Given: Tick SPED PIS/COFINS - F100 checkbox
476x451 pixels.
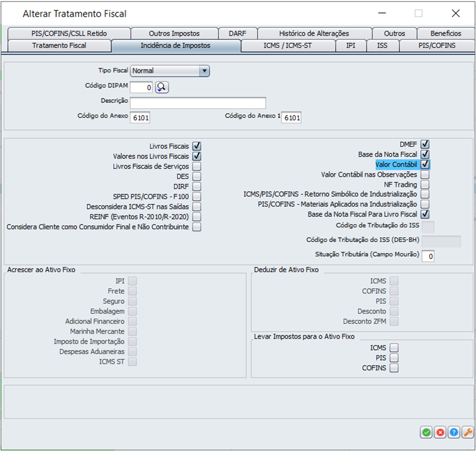Looking at the screenshot, I should coord(197,197).
